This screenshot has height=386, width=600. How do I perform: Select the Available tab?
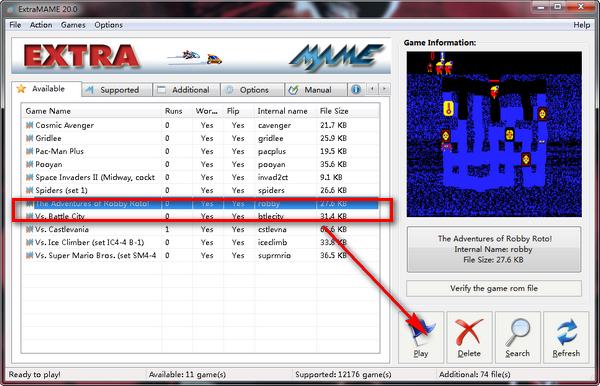click(x=46, y=89)
